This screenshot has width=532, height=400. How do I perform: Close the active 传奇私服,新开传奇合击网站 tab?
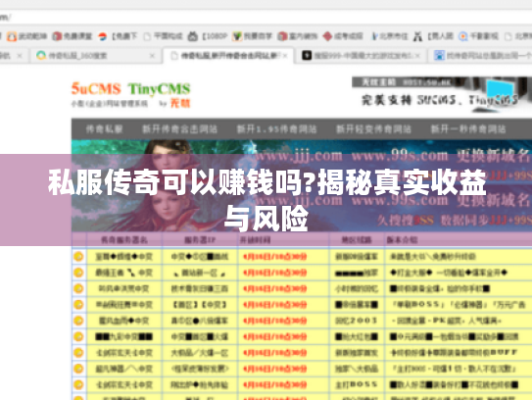click(x=285, y=55)
